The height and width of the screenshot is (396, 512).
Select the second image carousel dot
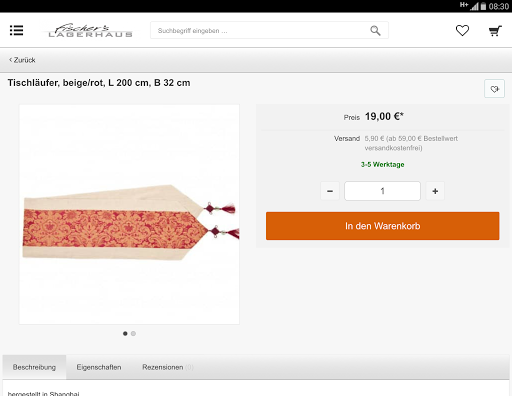pos(133,333)
